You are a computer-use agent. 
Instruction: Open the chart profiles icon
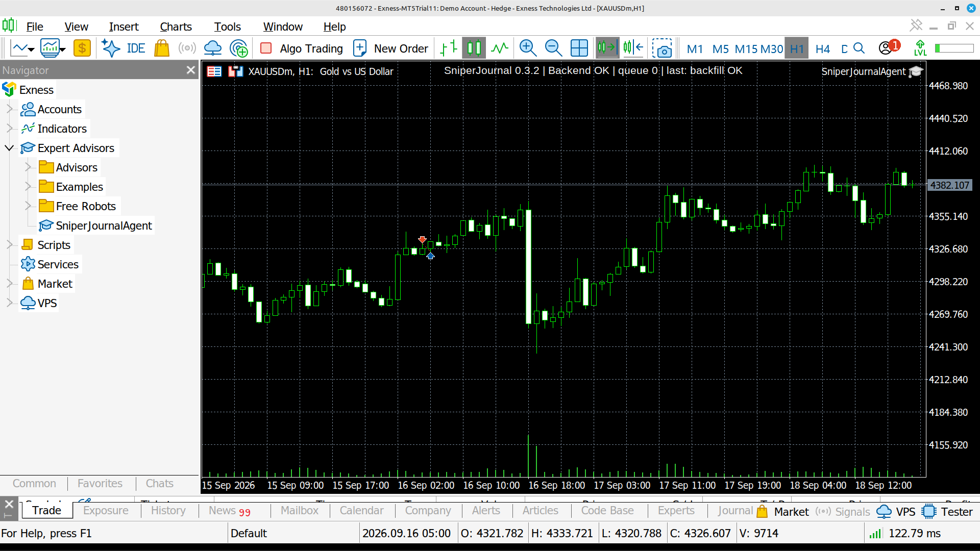pos(50,48)
